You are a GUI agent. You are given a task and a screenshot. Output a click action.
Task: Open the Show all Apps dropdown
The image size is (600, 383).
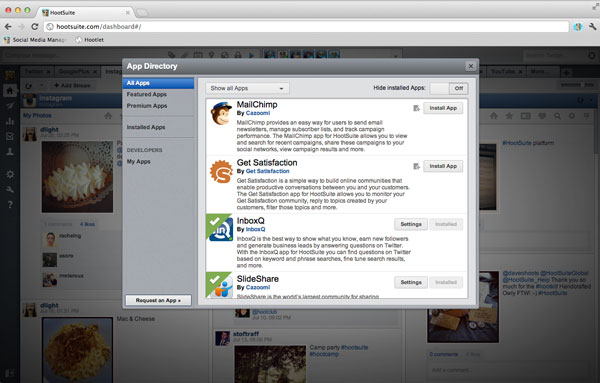coord(247,88)
